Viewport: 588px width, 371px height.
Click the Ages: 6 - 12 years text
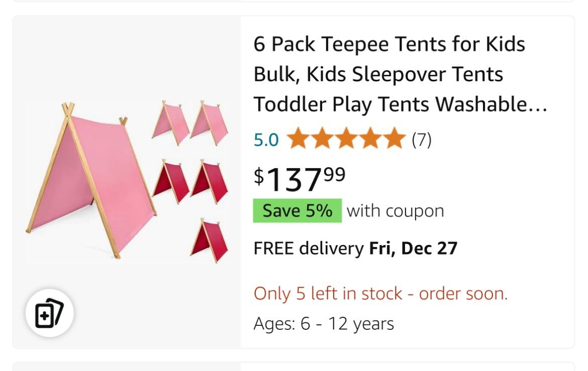(x=323, y=324)
